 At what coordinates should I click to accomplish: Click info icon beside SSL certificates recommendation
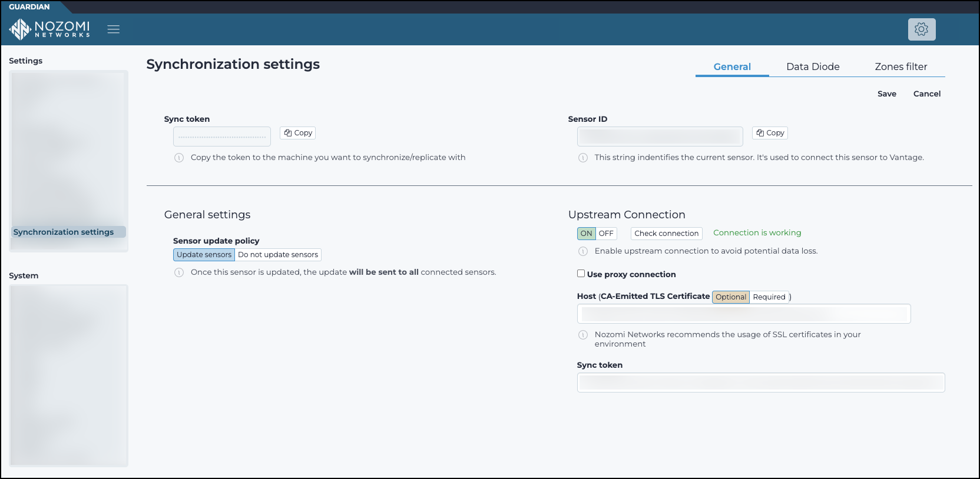pyautogui.click(x=583, y=335)
